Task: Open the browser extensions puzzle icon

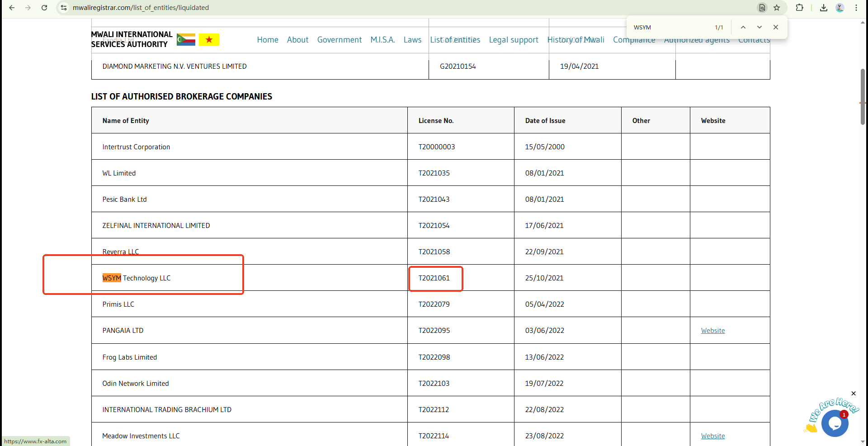Action: 799,8
